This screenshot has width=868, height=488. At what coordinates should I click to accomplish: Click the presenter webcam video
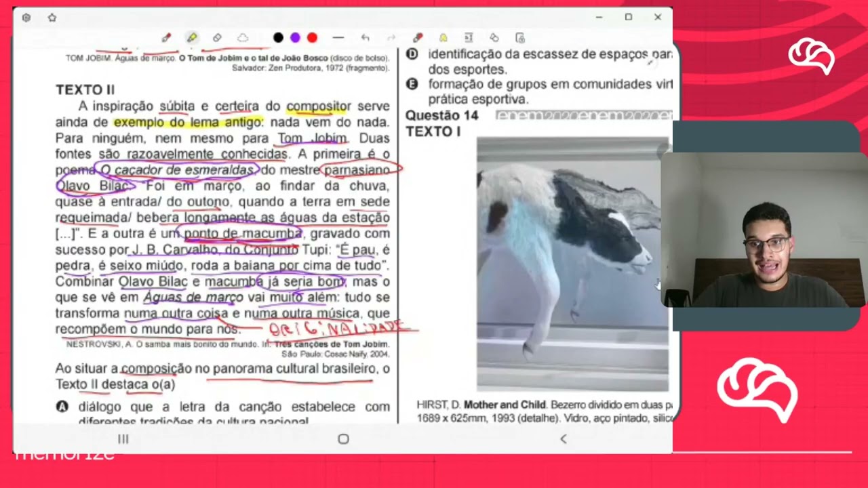coord(764,230)
